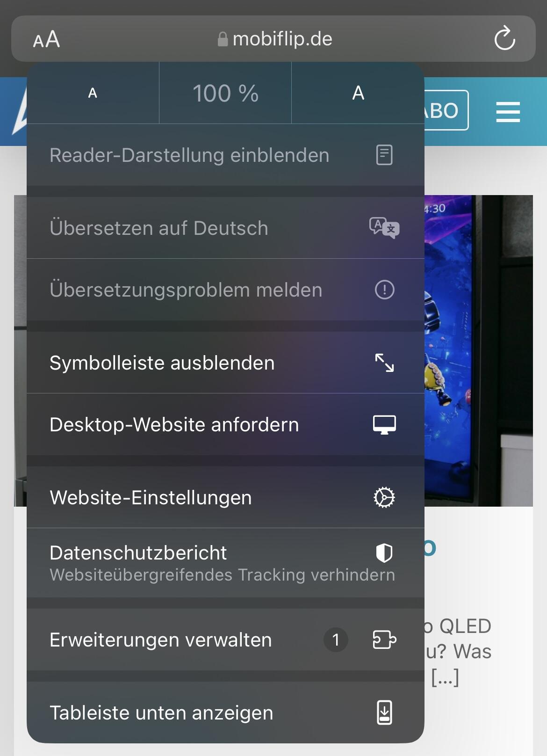The height and width of the screenshot is (756, 547).
Task: Tap the reload page icon
Action: pyautogui.click(x=504, y=39)
